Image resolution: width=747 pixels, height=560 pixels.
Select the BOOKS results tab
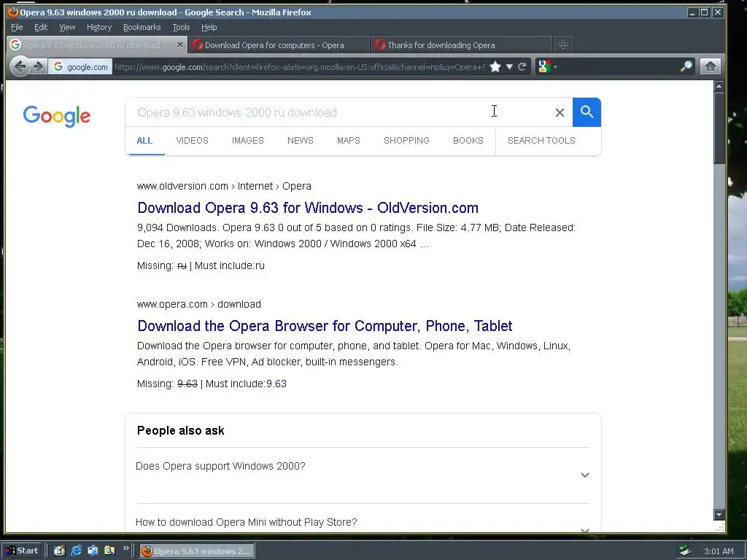click(x=468, y=141)
